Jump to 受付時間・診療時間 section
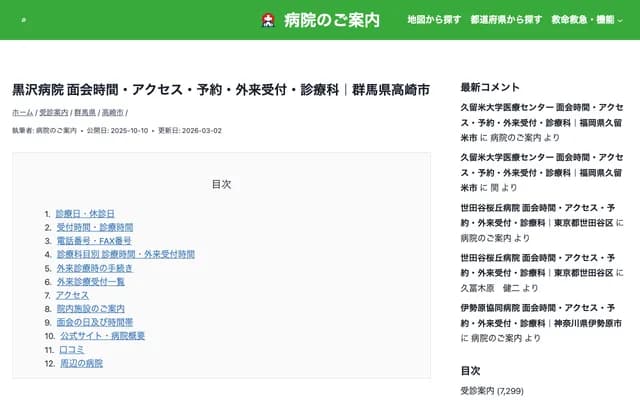Image resolution: width=640 pixels, height=400 pixels. (94, 228)
